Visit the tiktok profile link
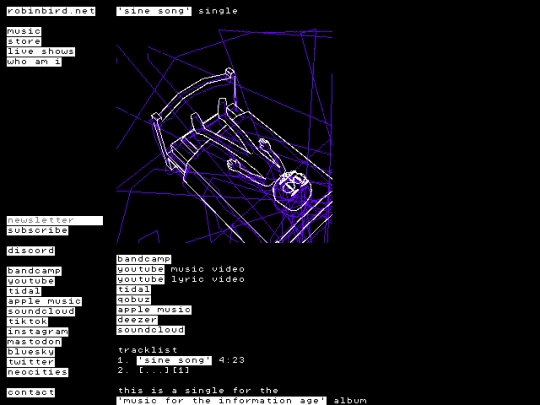The width and height of the screenshot is (540, 405). point(28,322)
